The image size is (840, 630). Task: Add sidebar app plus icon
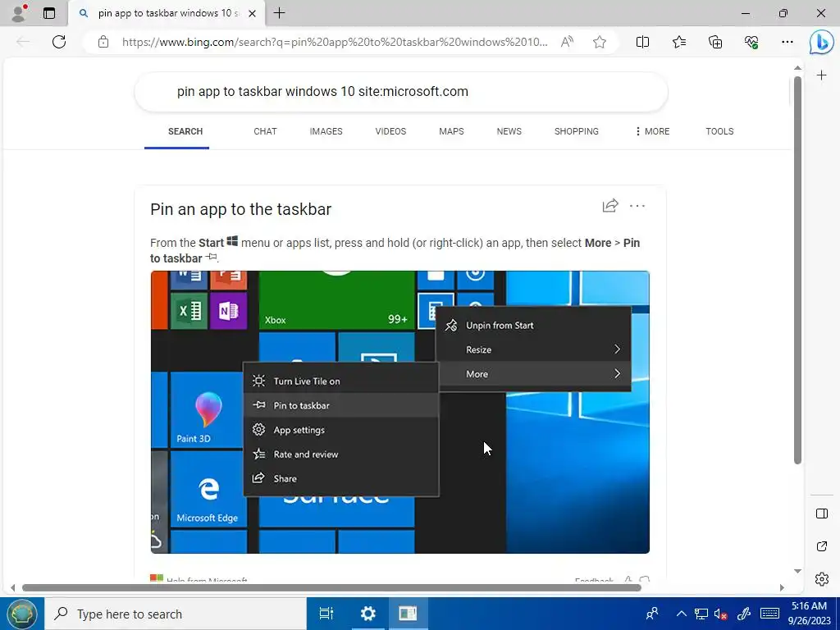821,75
